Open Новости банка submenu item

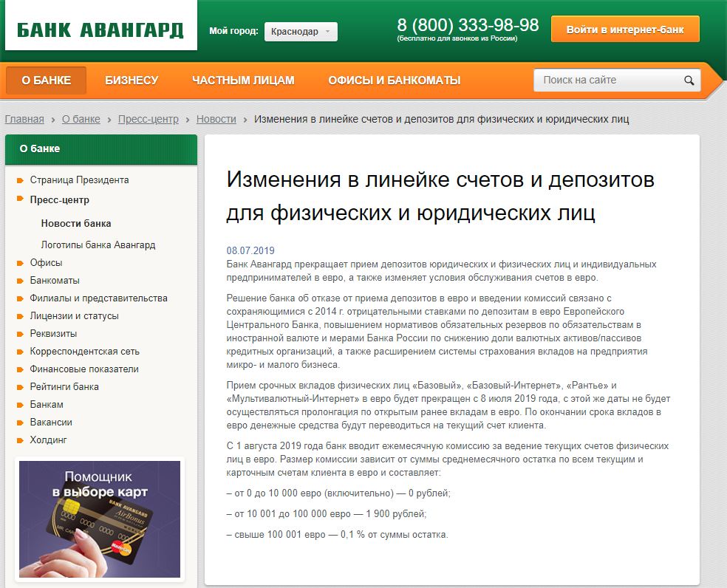pyautogui.click(x=76, y=224)
